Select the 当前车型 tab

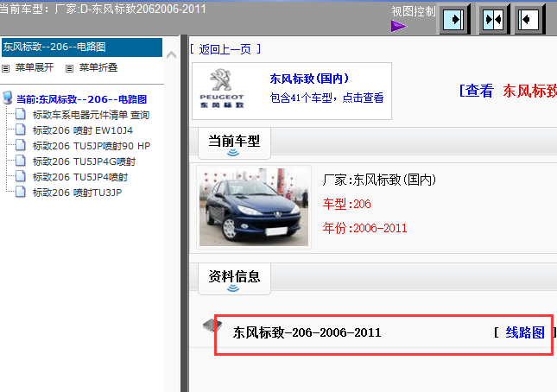tap(234, 143)
